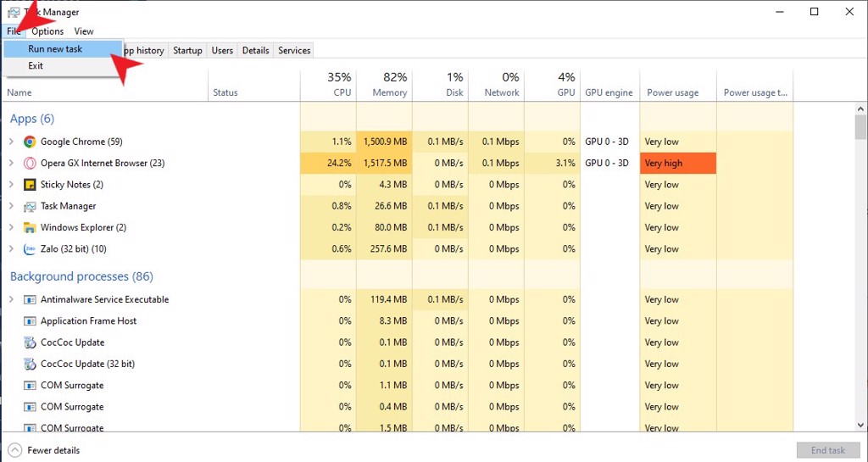868x462 pixels.
Task: Sort by Power usage trend column
Action: 755,86
